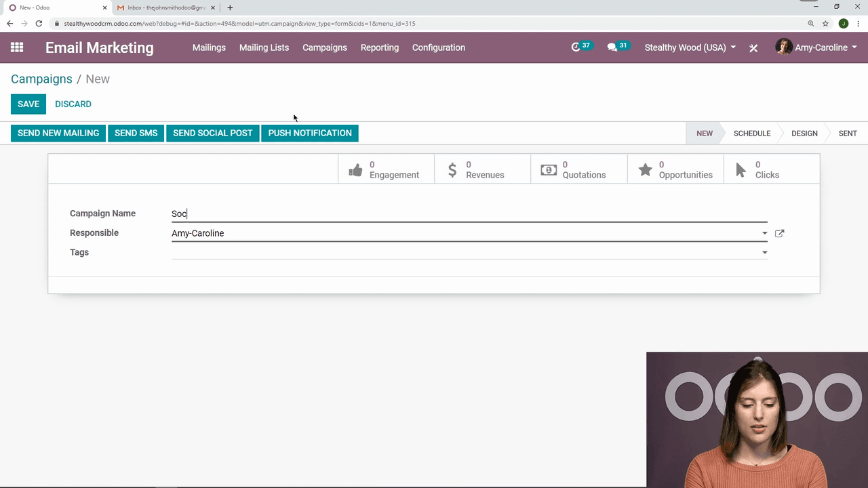Open the activities clock icon
This screenshot has width=868, height=488.
point(576,47)
